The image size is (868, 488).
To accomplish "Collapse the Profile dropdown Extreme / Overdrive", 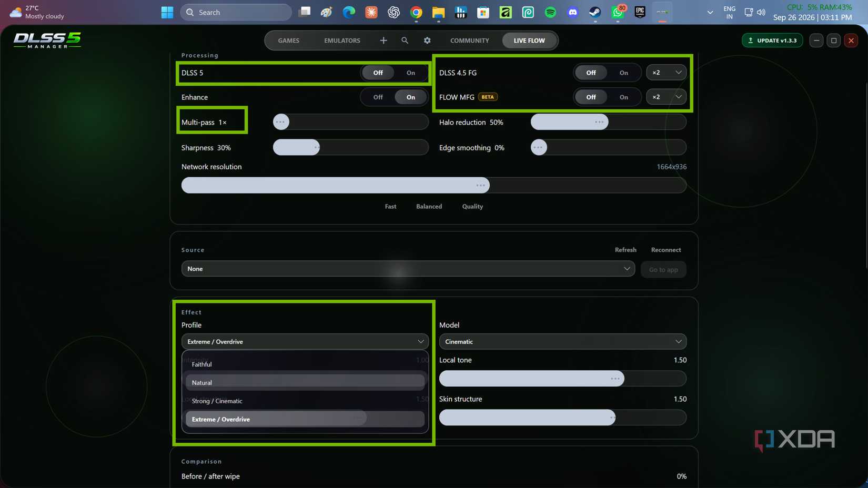I will (305, 342).
